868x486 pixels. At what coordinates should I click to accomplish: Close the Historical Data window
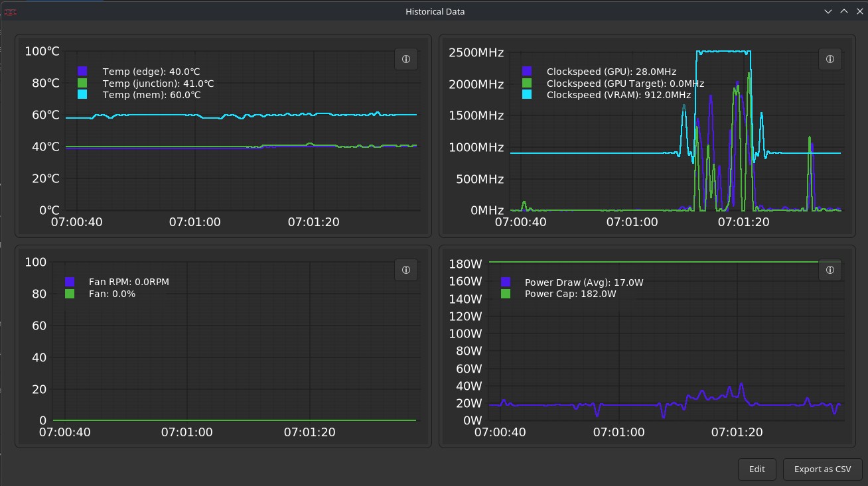(859, 11)
